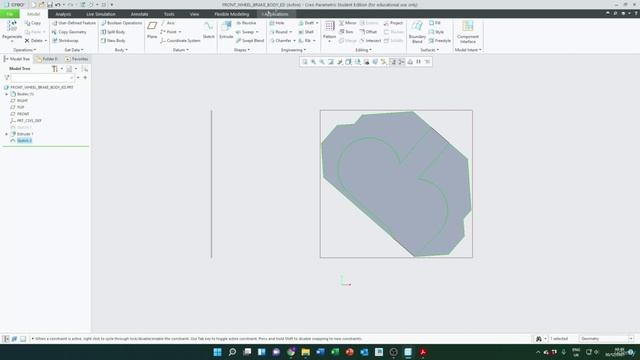Screen dimensions: 640x360
Task: Open Component Interface
Action: (468, 32)
